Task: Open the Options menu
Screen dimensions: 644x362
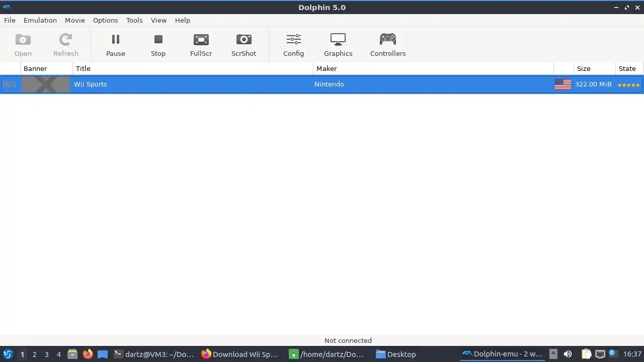Action: 106,20
